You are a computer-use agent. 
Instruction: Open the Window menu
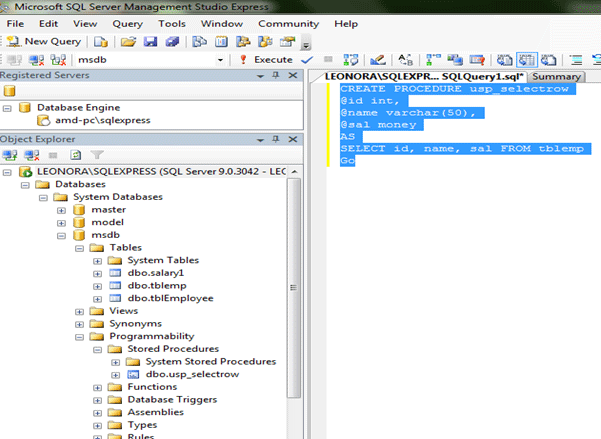pos(222,24)
